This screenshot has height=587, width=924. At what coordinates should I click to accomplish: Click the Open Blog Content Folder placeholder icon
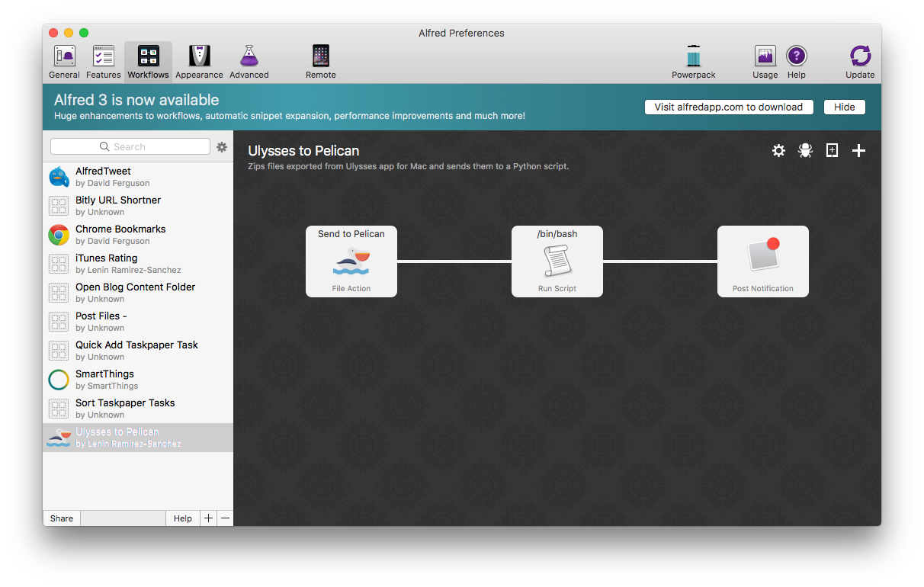[x=59, y=293]
